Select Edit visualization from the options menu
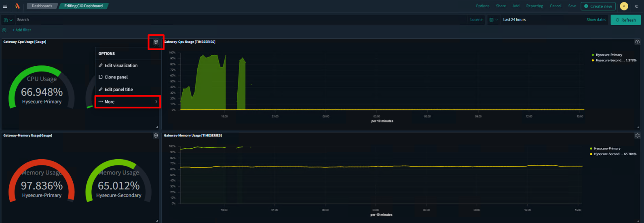The image size is (644, 223). (x=121, y=65)
